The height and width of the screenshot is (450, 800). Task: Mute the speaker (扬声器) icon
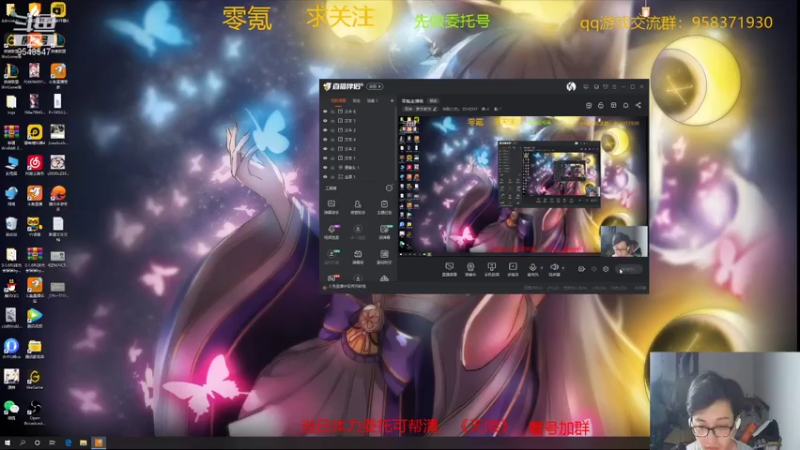554,267
